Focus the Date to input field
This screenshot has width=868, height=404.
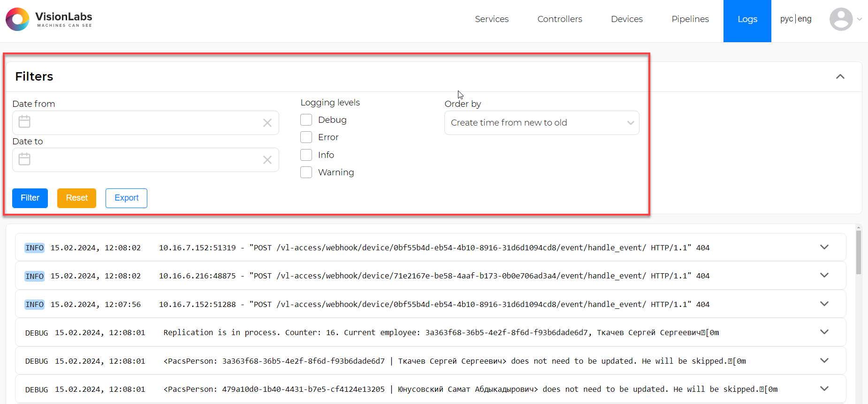click(145, 160)
